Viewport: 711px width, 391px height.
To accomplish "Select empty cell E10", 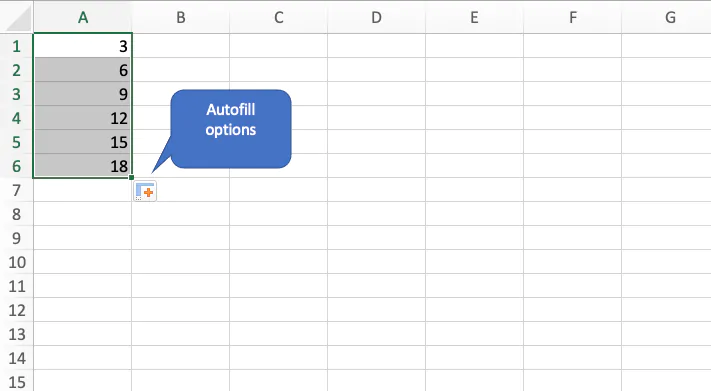I will point(474,262).
